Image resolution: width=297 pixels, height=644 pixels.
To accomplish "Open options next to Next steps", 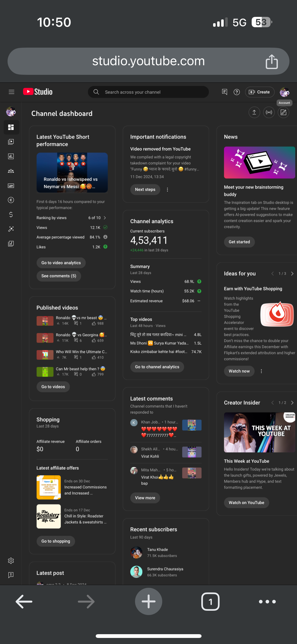I will 167,189.
